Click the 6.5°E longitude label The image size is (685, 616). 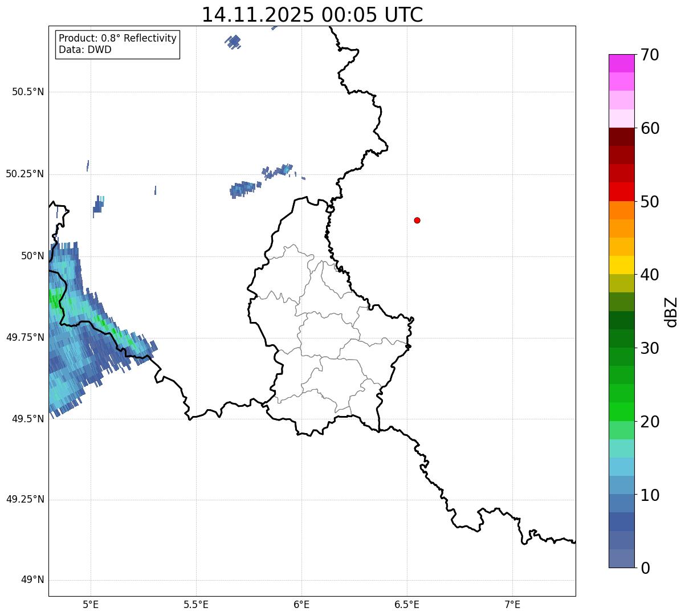pyautogui.click(x=407, y=604)
